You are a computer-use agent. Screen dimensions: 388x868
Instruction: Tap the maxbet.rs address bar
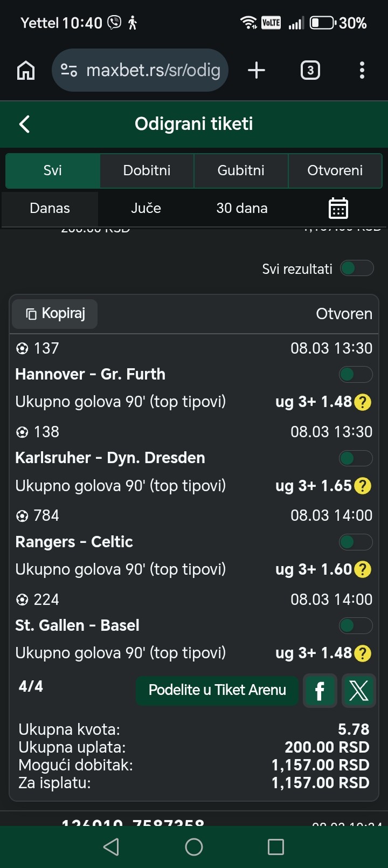(x=141, y=70)
